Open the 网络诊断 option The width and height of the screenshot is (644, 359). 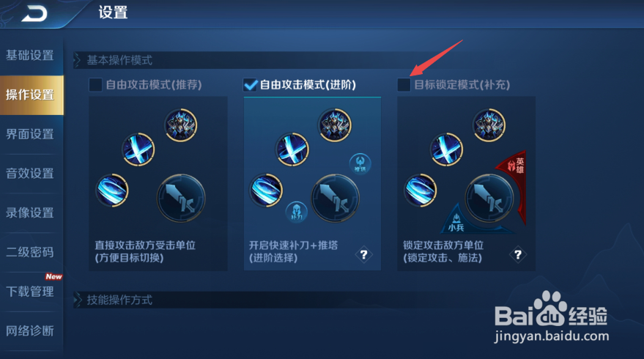(x=30, y=331)
